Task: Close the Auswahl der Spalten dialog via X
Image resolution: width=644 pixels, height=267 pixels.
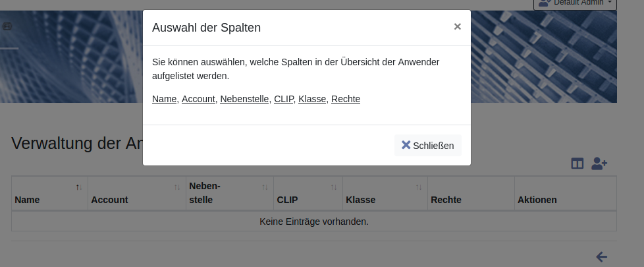Action: (457, 27)
